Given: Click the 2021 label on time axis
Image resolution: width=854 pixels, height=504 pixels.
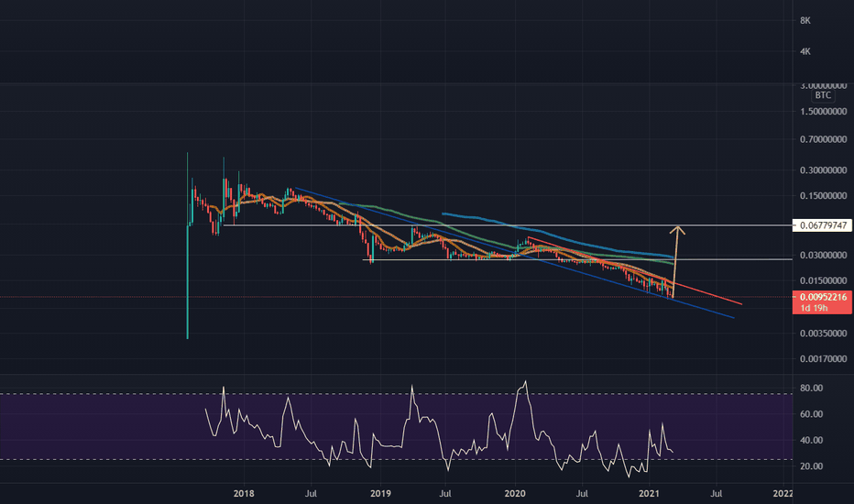Looking at the screenshot, I should coord(649,494).
